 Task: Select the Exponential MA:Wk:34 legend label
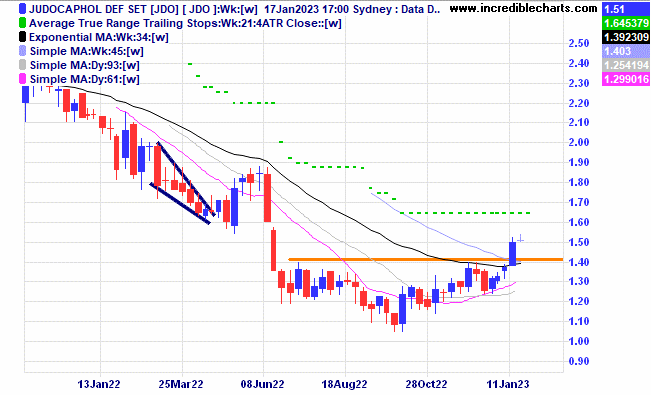pos(99,37)
